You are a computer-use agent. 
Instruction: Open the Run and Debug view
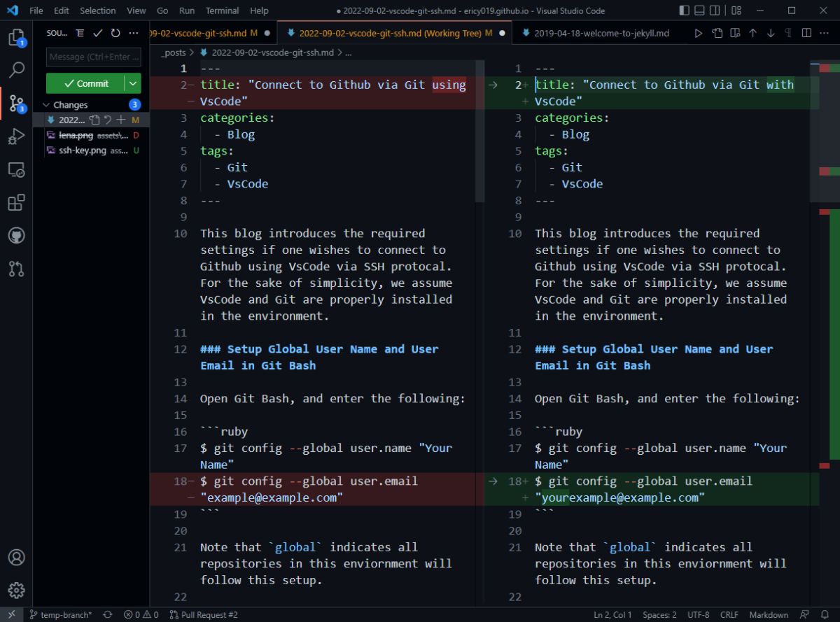click(x=16, y=137)
